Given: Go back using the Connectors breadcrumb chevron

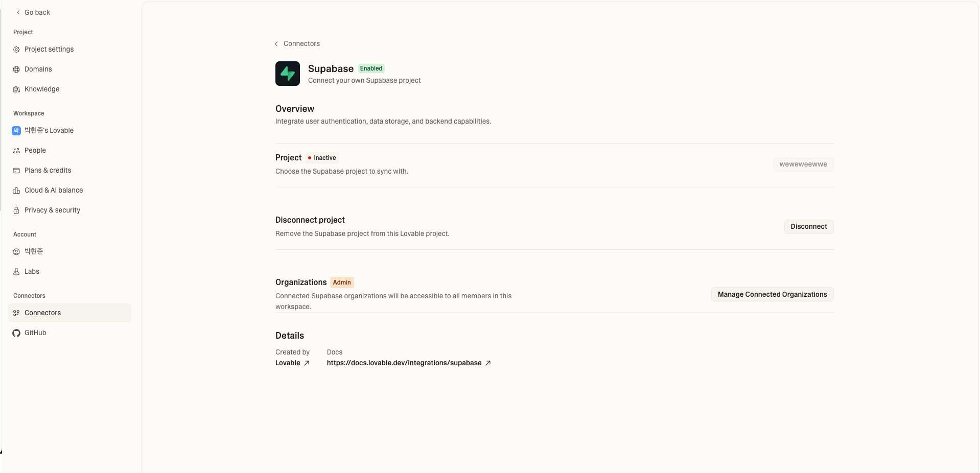Looking at the screenshot, I should [x=276, y=44].
